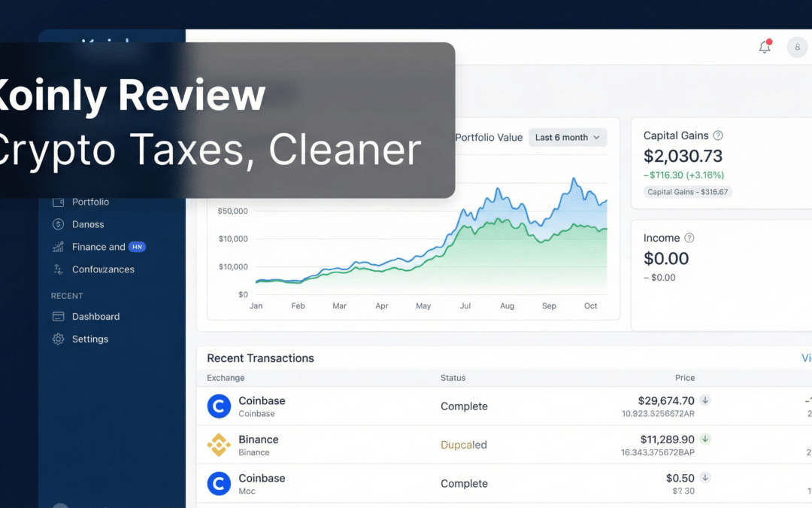This screenshot has height=508, width=812.
Task: Click the 10.923.3256672AR amount text
Action: tap(658, 414)
